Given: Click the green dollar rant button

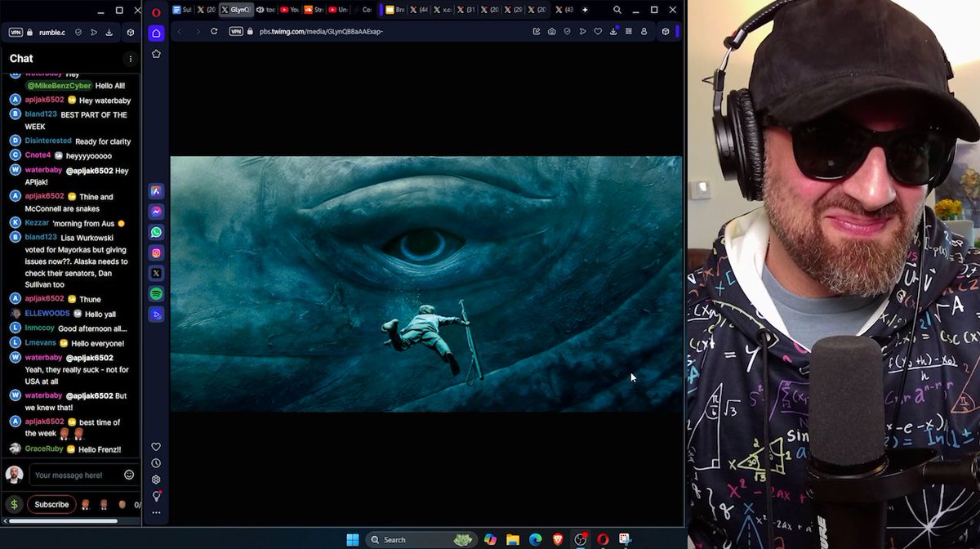Looking at the screenshot, I should tap(14, 504).
